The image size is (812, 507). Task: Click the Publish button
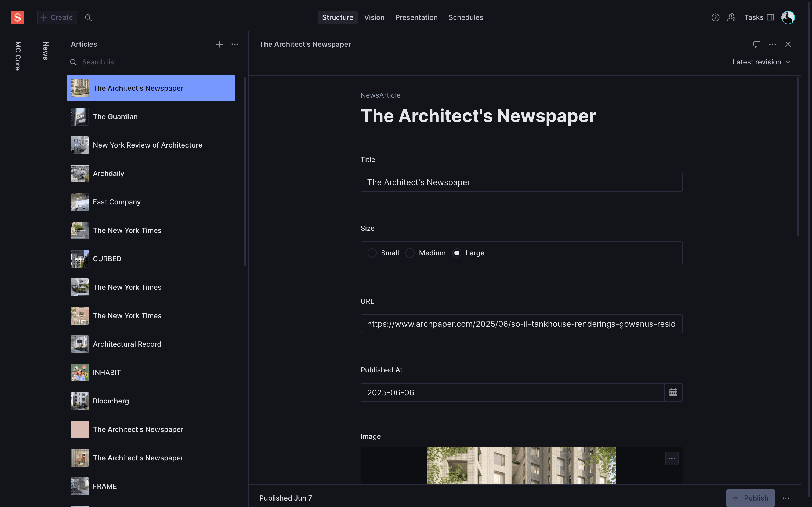pyautogui.click(x=750, y=498)
